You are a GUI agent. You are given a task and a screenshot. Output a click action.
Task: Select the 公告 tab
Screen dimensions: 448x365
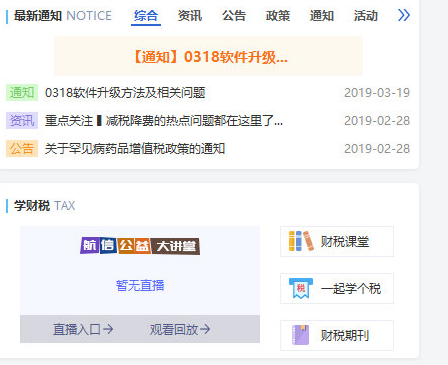pyautogui.click(x=234, y=16)
